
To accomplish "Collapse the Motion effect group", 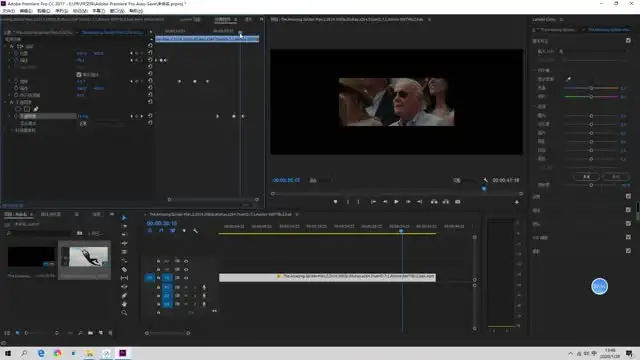I will point(6,46).
